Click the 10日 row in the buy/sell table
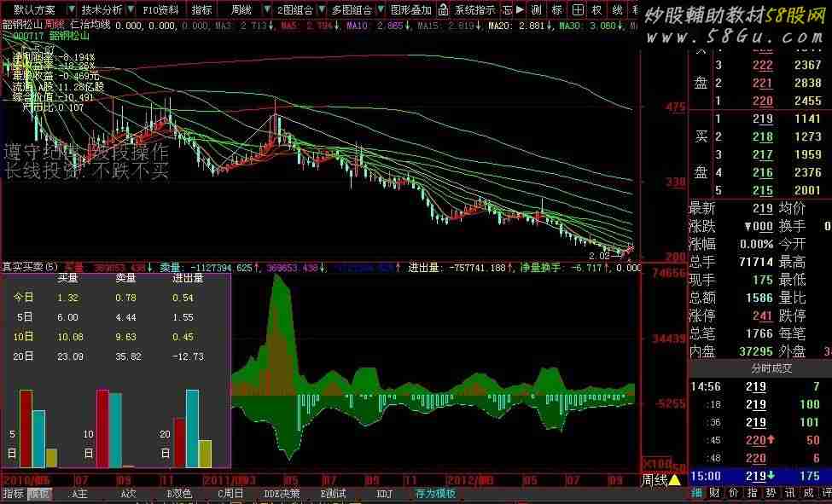 coord(103,337)
